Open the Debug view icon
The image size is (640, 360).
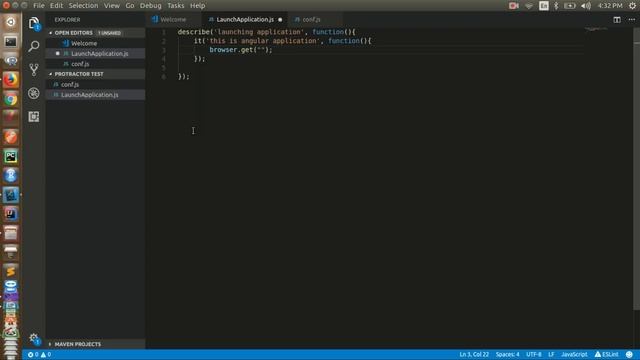point(34,93)
